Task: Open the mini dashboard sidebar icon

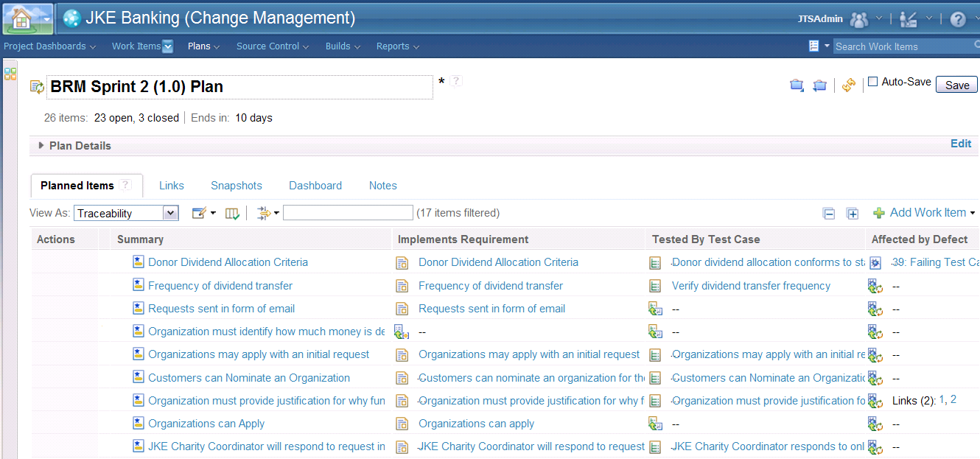Action: [10, 74]
